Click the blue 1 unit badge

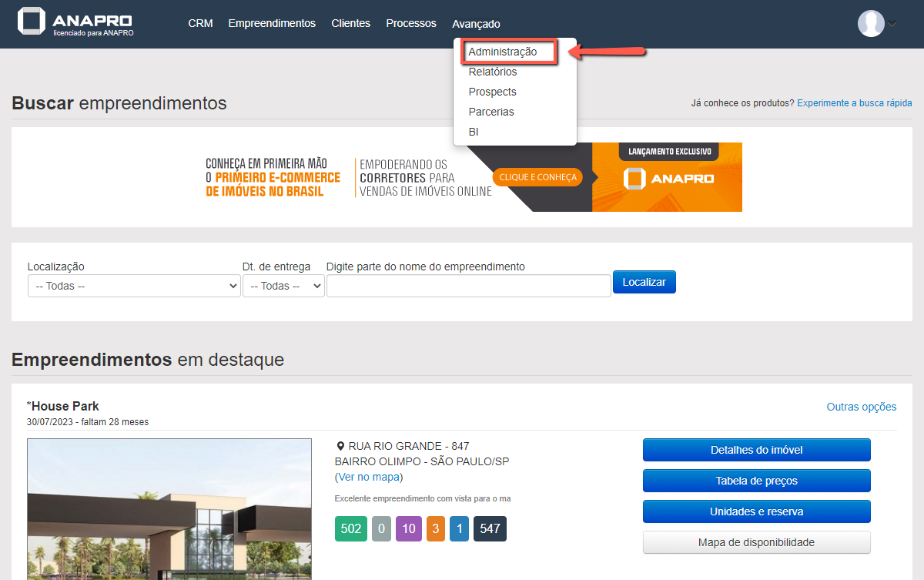(460, 529)
